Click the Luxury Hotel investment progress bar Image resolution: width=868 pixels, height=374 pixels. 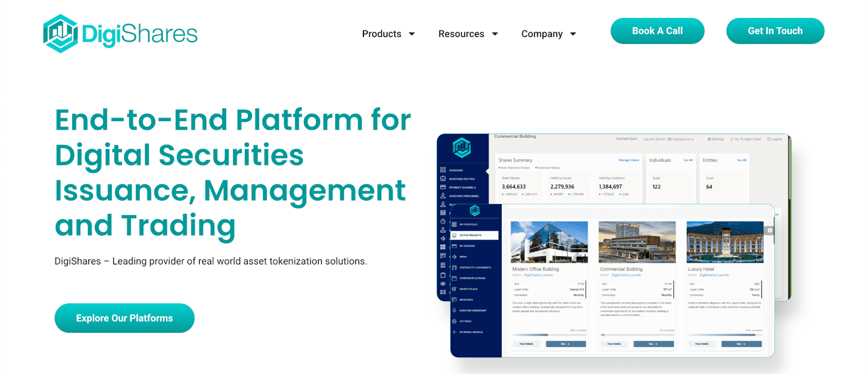(x=725, y=334)
